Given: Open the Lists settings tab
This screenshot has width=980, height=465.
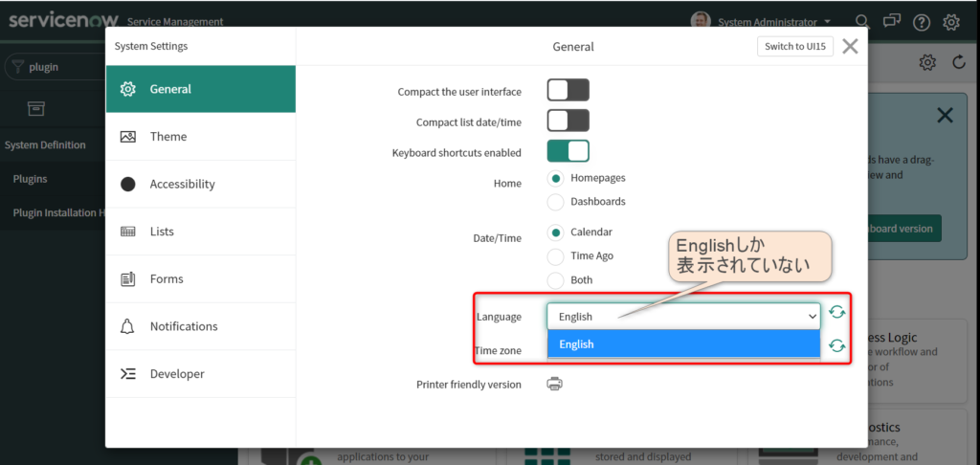Looking at the screenshot, I should click(x=201, y=232).
